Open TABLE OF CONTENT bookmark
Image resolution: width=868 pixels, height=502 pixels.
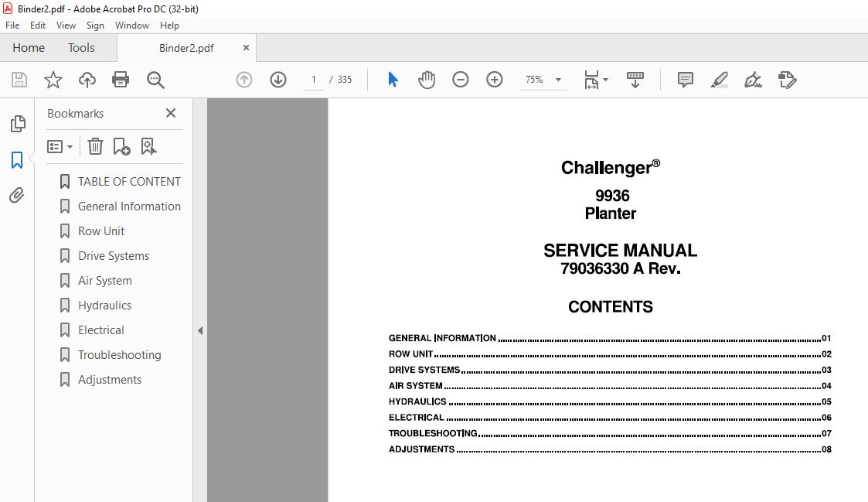129,182
